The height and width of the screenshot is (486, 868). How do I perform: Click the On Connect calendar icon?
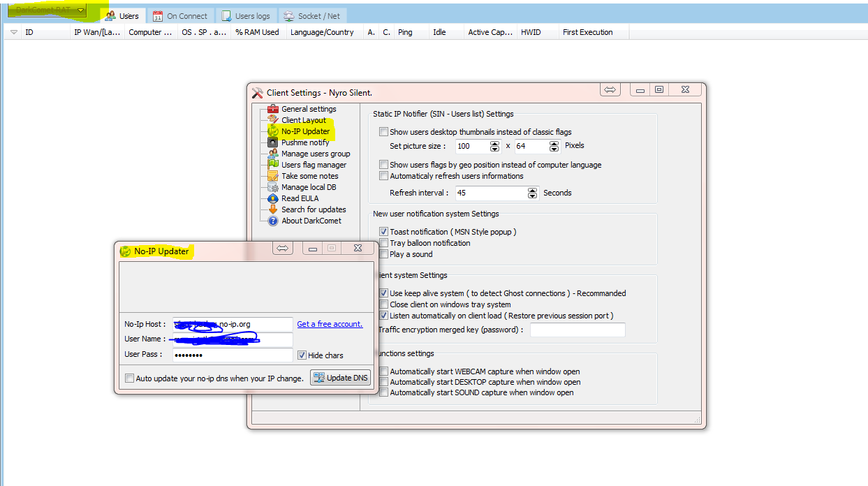[x=158, y=16]
